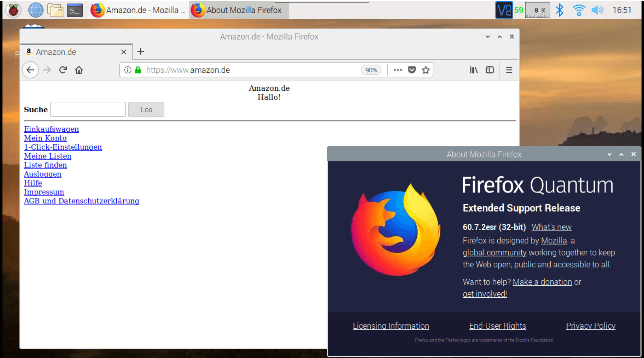Open the Einkaufswagen link
Viewport: 644px width, 358px height.
(51, 129)
